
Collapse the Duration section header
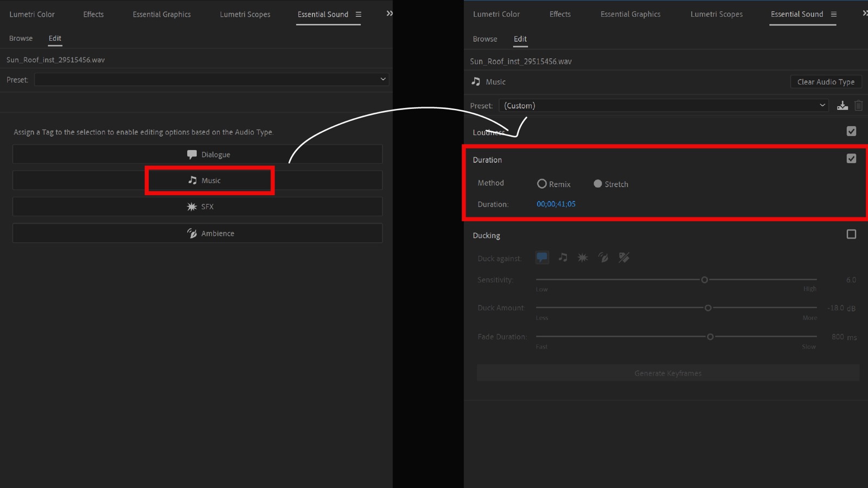point(487,160)
